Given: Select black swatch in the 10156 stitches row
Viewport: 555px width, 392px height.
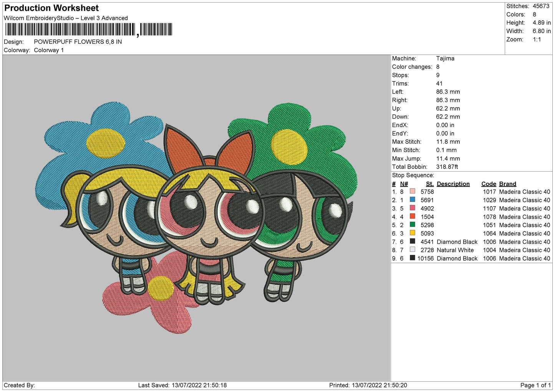Looking at the screenshot, I should (412, 258).
